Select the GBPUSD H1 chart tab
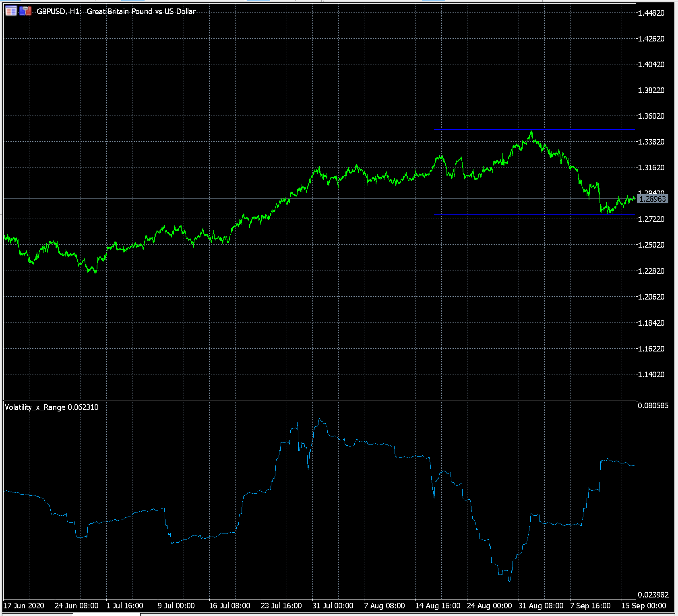The image size is (678, 616). tap(36, 614)
